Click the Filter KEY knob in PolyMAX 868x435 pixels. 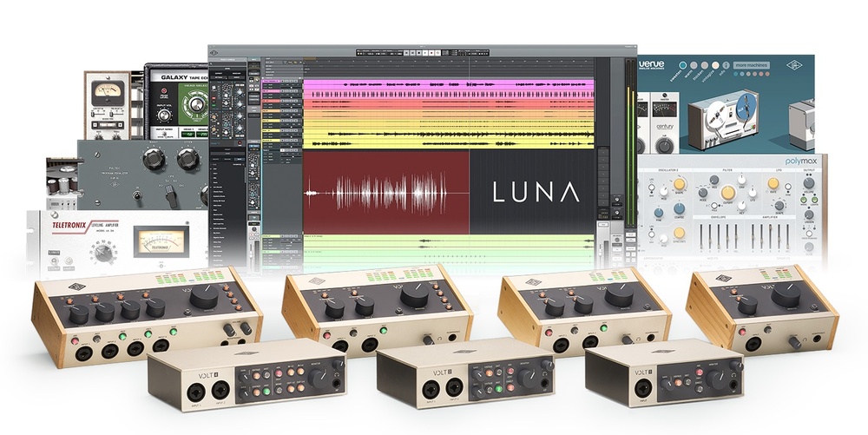point(742,205)
